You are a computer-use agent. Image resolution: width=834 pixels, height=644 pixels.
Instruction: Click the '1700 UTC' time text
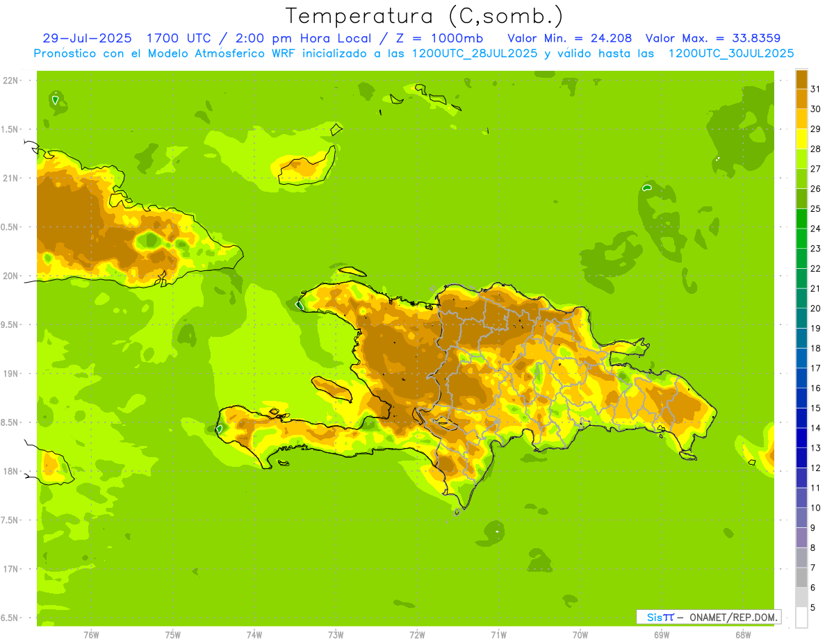[x=179, y=38]
